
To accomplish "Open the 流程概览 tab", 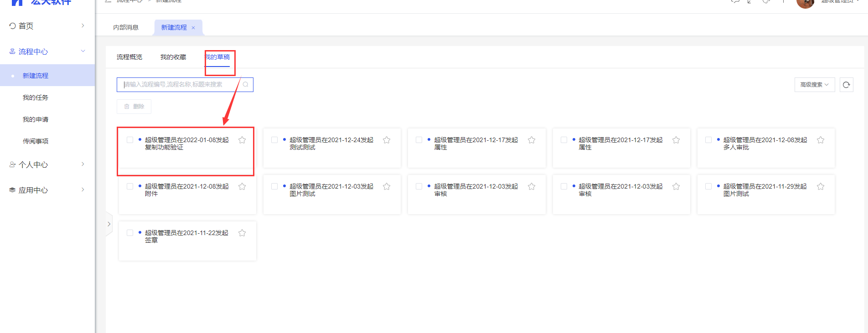I will [x=129, y=57].
